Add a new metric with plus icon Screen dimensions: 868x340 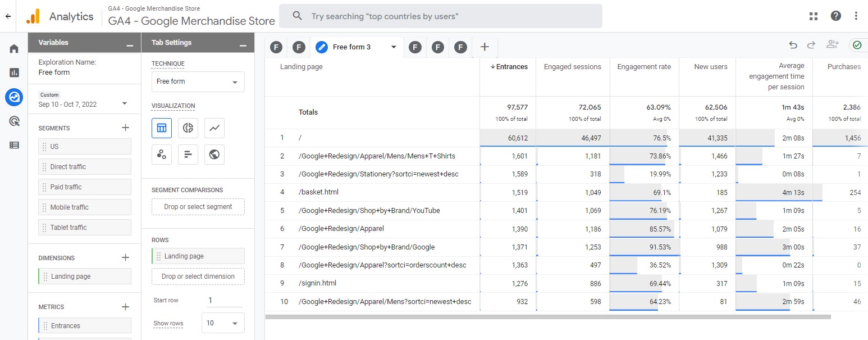pos(125,307)
